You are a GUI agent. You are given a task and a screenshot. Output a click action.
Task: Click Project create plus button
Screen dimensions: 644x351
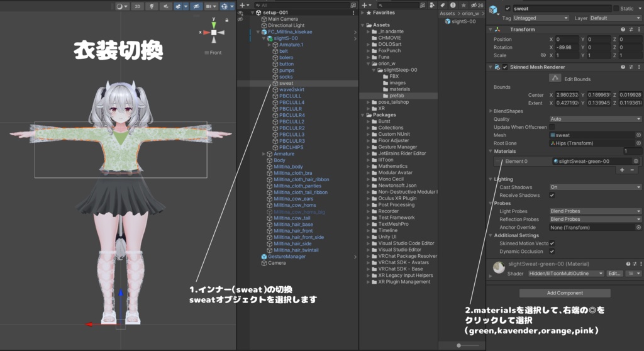pos(364,5)
